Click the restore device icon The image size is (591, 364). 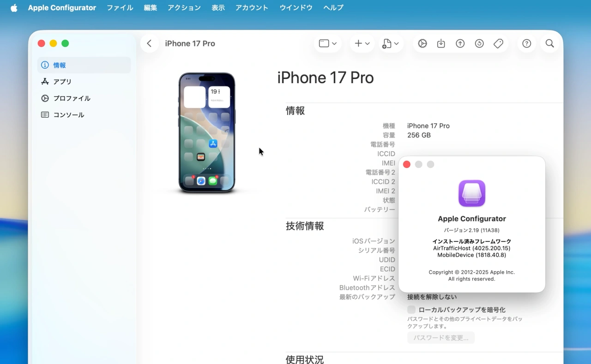click(x=479, y=43)
